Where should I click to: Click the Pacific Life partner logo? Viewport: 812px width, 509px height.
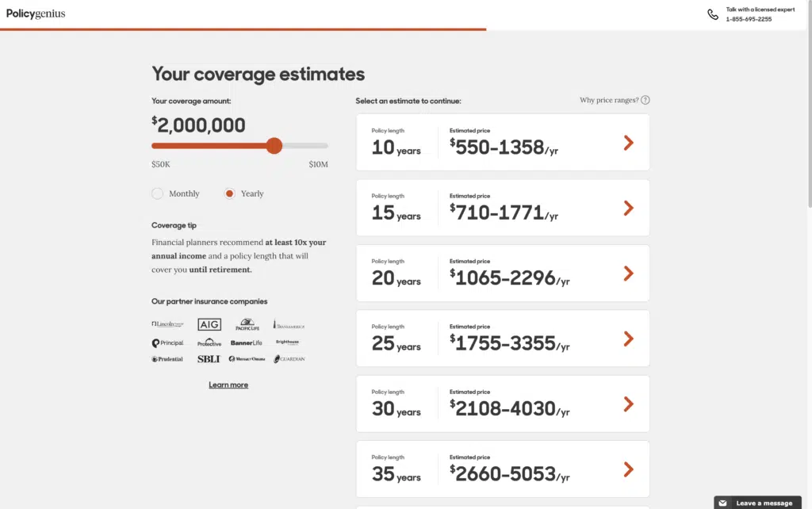coord(248,325)
